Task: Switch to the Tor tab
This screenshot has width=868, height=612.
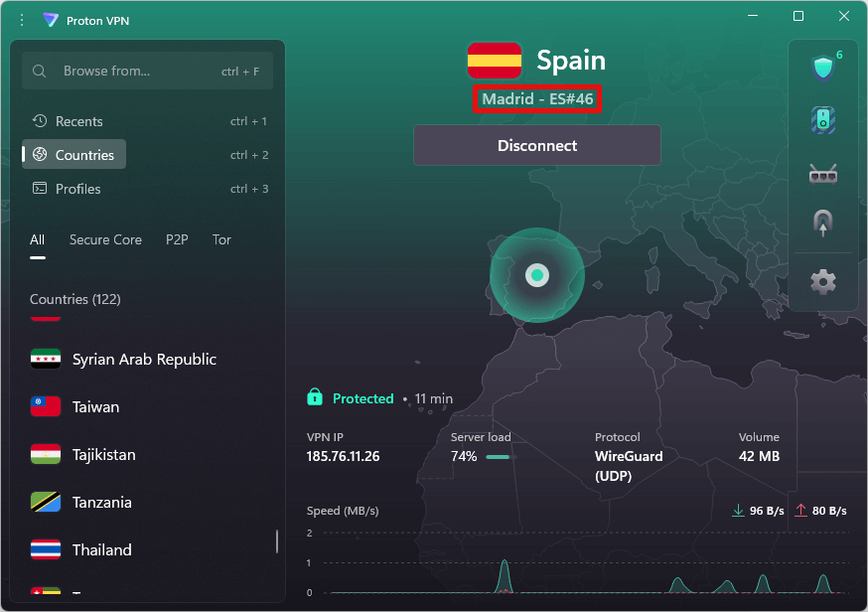Action: coord(221,239)
